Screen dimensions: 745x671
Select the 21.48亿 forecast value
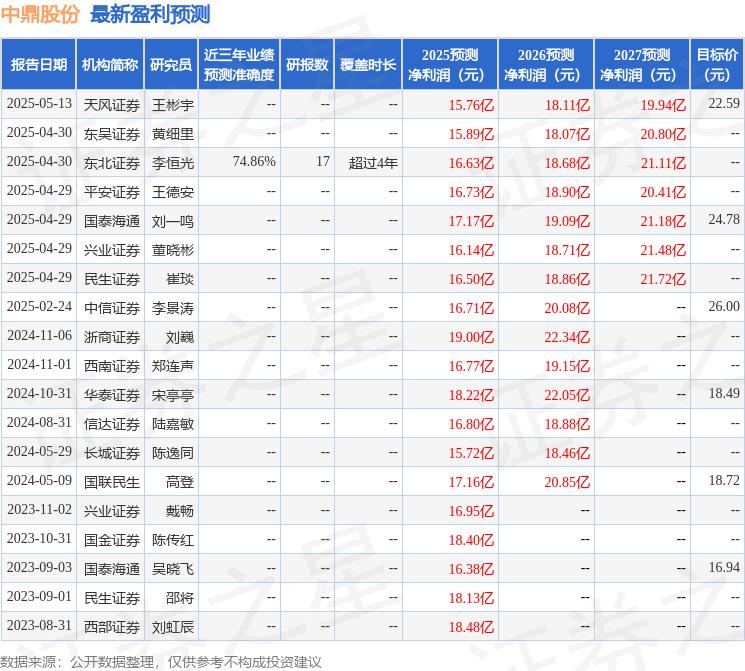(663, 250)
